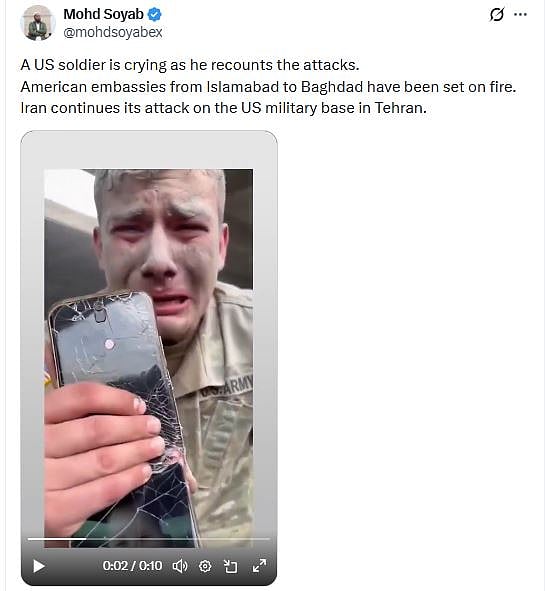Screen dimensions: 545x591
Task: Click the '0:02 / 0:10' time display
Action: pos(132,566)
